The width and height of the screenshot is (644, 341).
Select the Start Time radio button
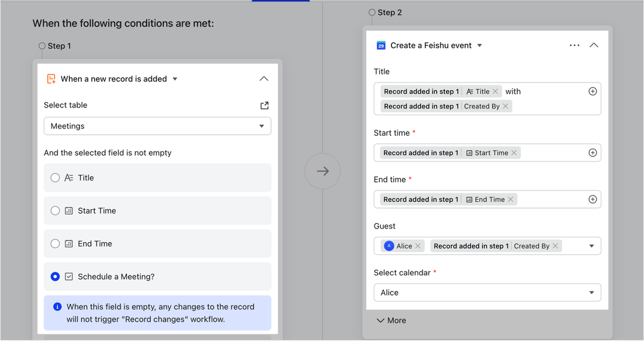tap(55, 211)
